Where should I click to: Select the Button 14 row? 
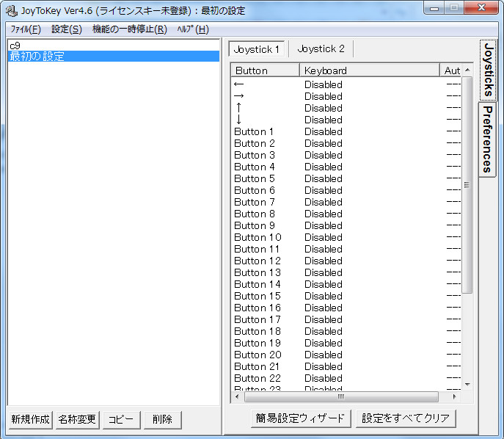pyautogui.click(x=346, y=284)
